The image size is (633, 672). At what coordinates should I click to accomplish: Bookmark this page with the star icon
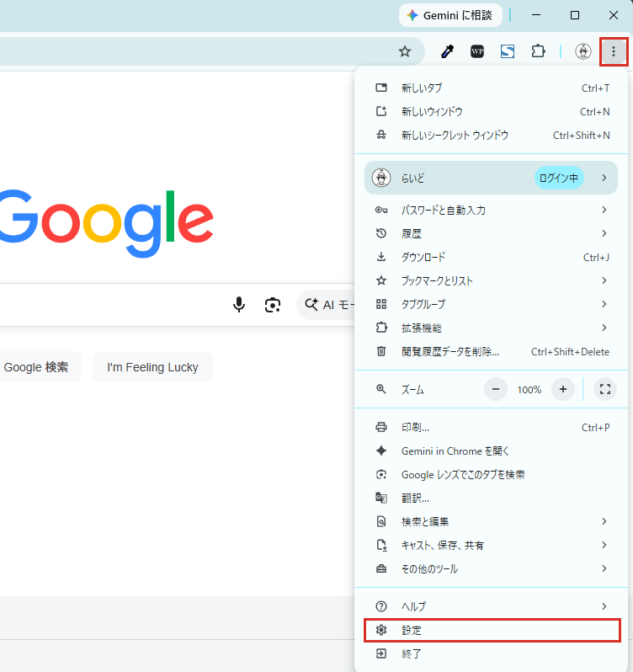[405, 52]
